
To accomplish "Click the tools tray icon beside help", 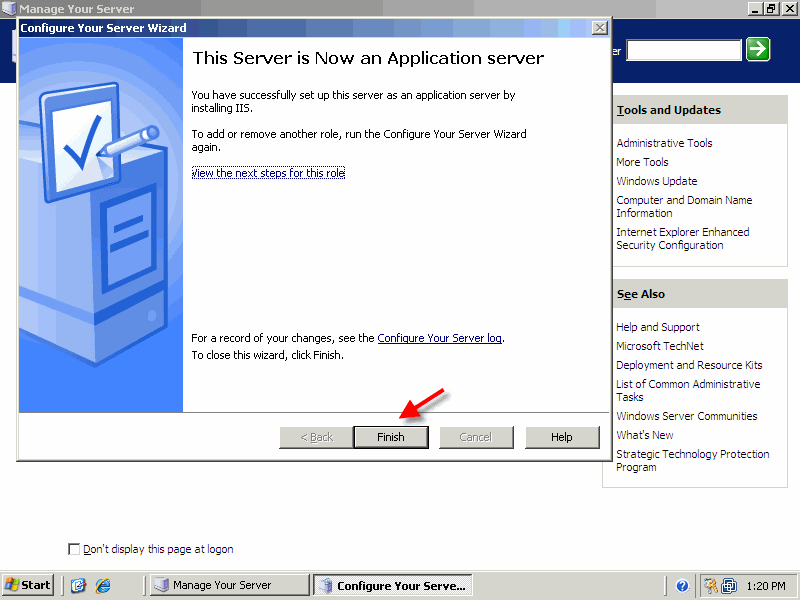I will (710, 586).
